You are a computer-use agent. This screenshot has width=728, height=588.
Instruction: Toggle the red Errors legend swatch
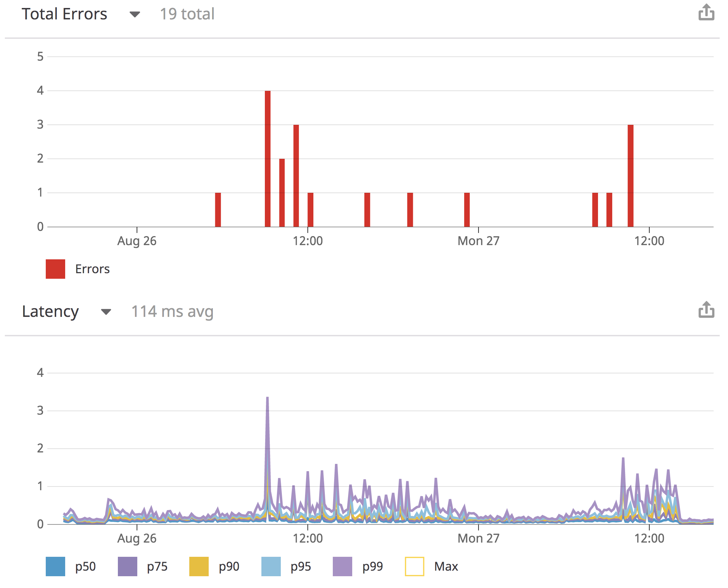[x=55, y=269]
